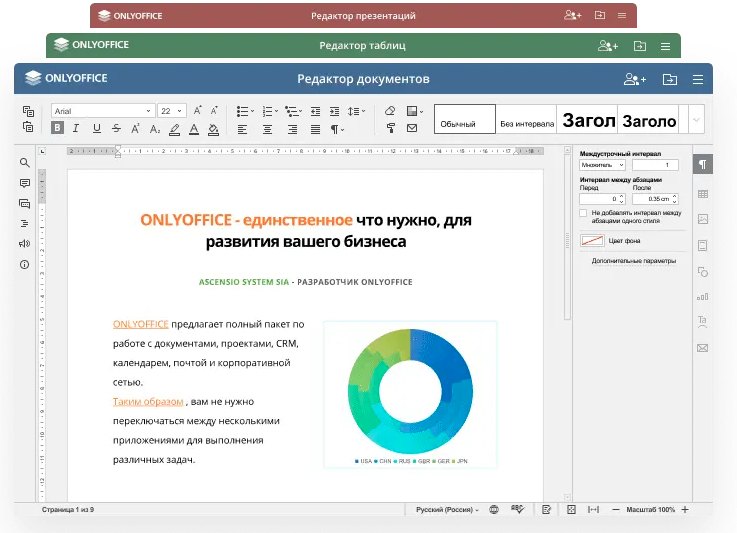This screenshot has height=533, width=737.
Task: Toggle Superscript formatting
Action: point(135,128)
